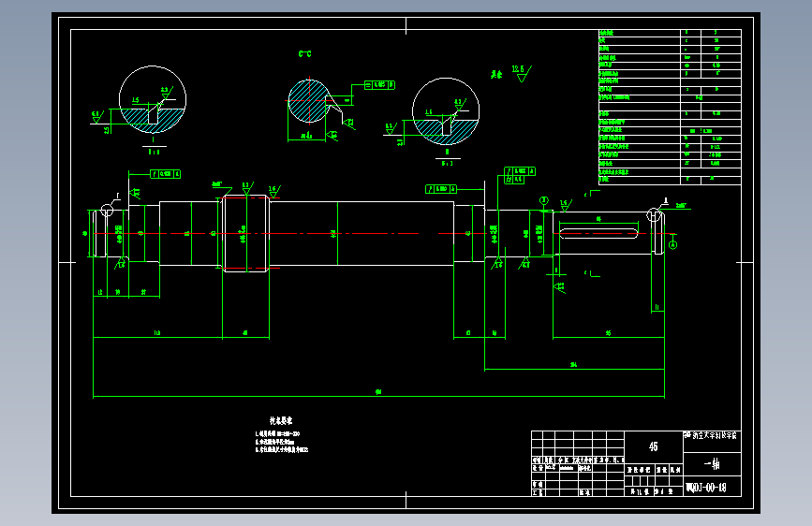Select the overall shaft length dimension text
Screen dimensions: 812x526
point(378,392)
